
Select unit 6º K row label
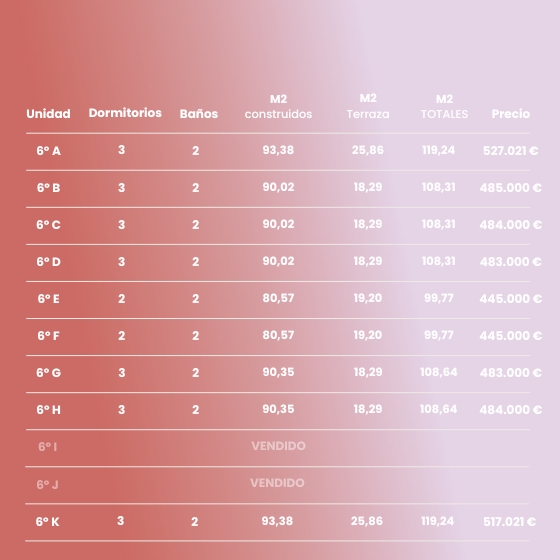click(x=48, y=522)
